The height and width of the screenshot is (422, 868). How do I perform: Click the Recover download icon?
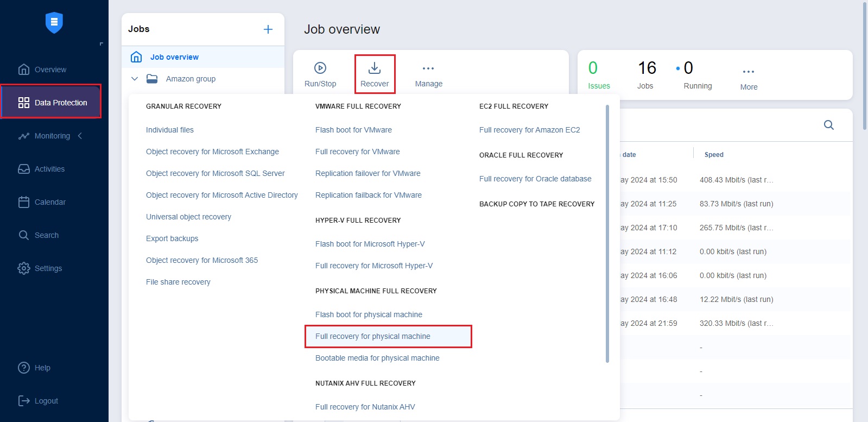coord(375,68)
